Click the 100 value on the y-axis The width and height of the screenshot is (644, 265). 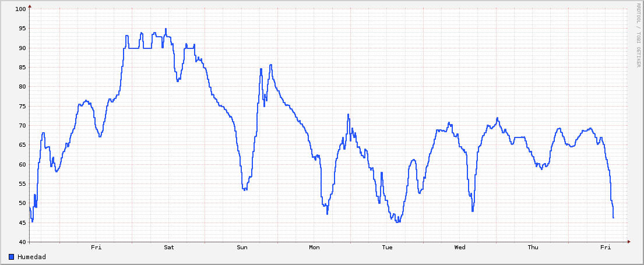point(20,9)
